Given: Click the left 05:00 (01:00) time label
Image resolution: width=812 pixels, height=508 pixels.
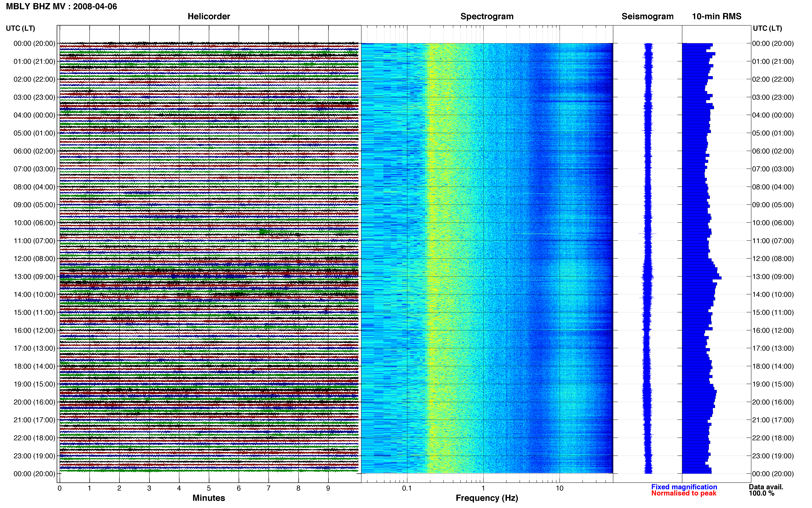Looking at the screenshot, I should tap(34, 133).
